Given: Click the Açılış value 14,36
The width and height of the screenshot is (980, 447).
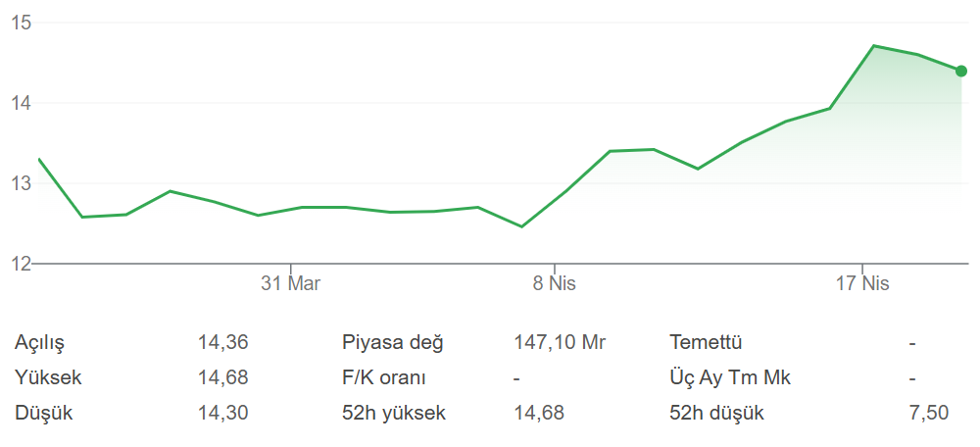Looking at the screenshot, I should tap(222, 343).
